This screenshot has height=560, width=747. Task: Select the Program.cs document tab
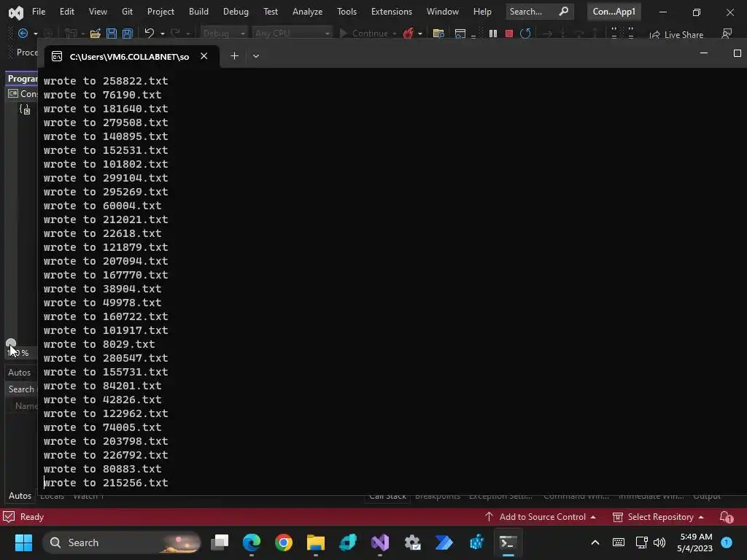(23, 79)
